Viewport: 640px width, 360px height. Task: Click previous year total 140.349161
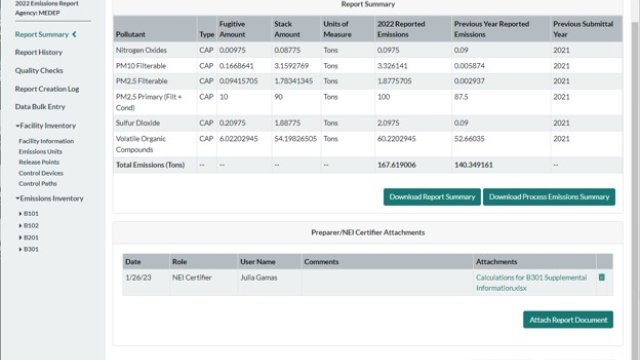click(473, 165)
